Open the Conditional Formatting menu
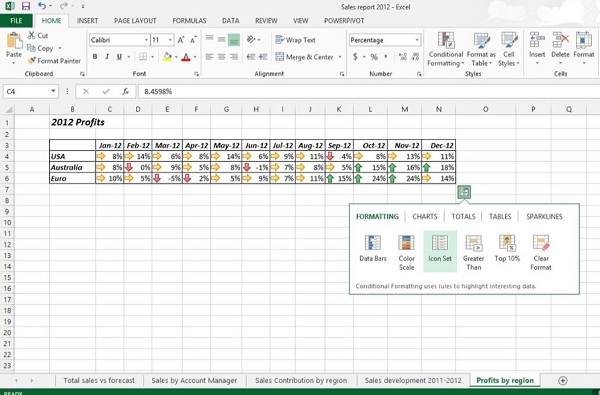Viewport: 600px width, 395px height. (446, 49)
